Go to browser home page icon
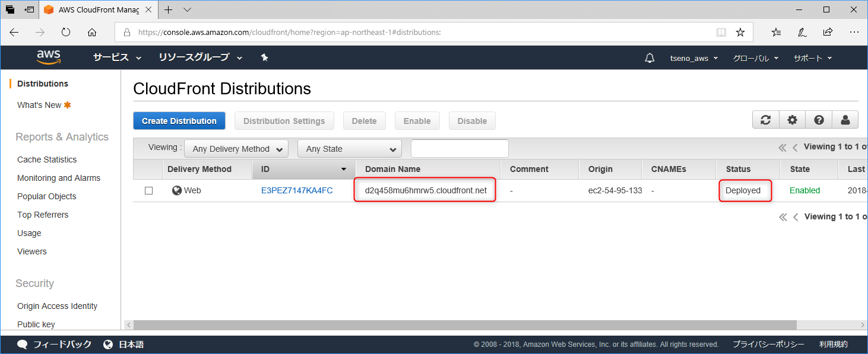This screenshot has width=868, height=354. pos(92,32)
